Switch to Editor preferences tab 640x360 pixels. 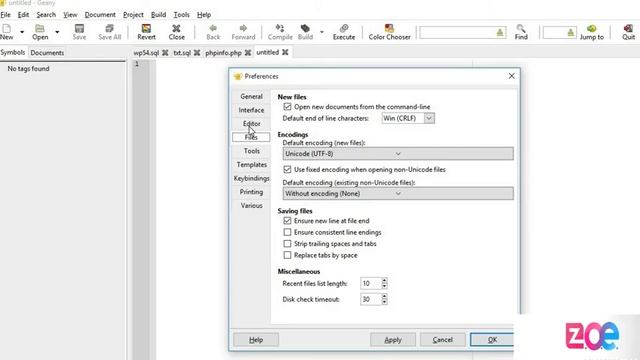pos(251,124)
